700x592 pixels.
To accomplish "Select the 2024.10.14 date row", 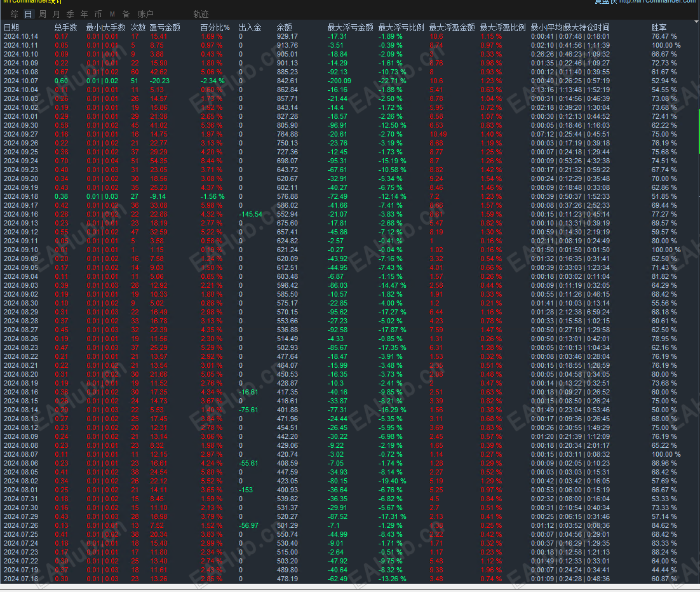I will [20, 37].
